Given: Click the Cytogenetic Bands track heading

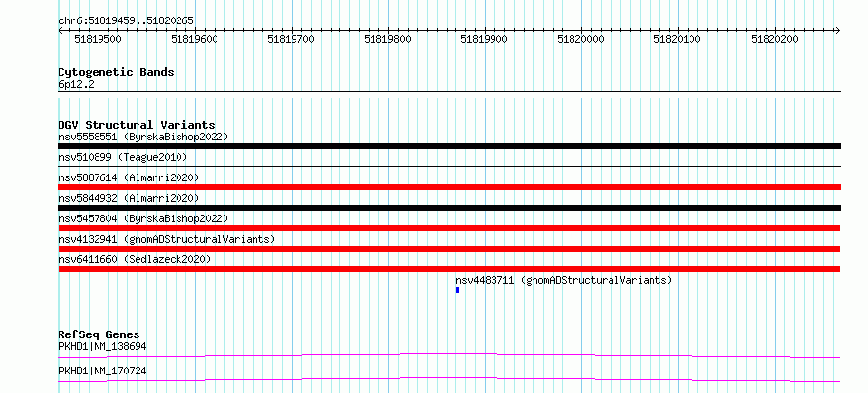Looking at the screenshot, I should point(116,72).
